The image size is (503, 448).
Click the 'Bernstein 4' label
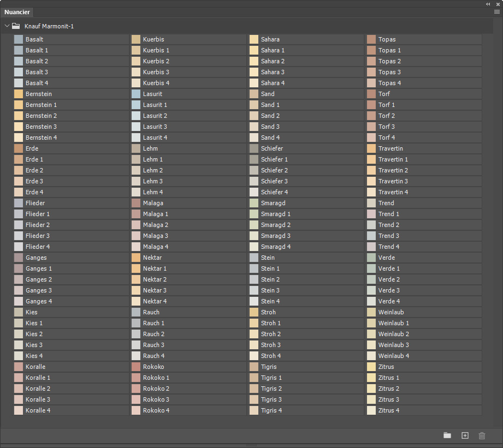[42, 138]
